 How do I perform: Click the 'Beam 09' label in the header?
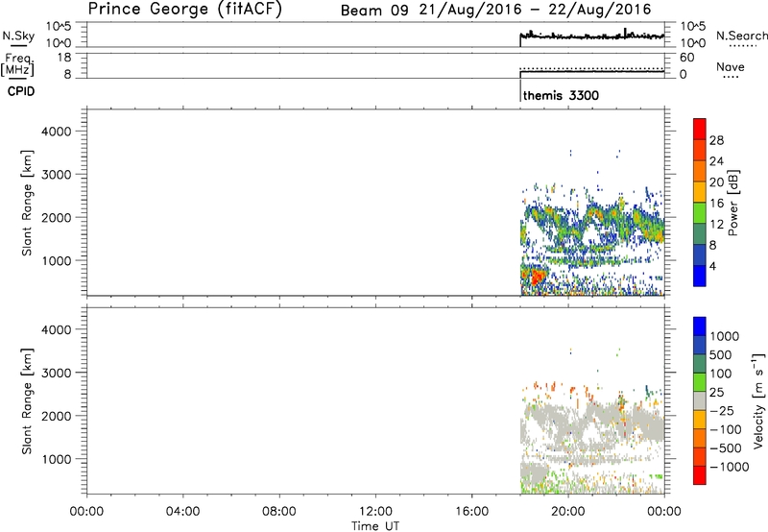tap(374, 11)
